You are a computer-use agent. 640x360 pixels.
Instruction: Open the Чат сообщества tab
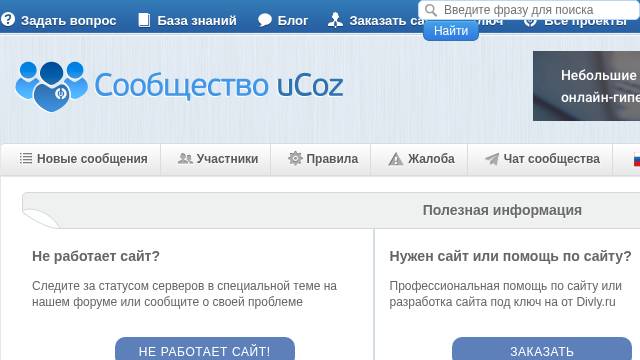(x=540, y=159)
